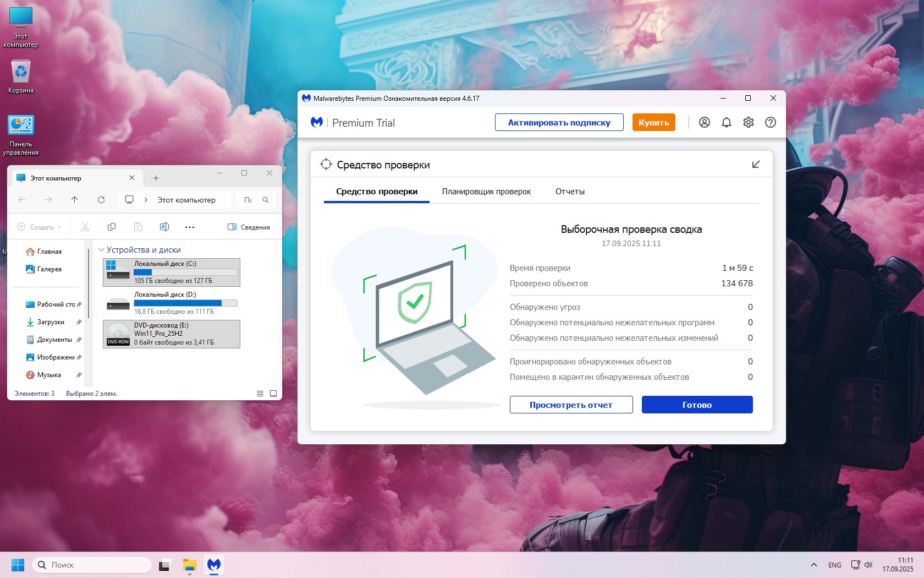Image resolution: width=924 pixels, height=578 pixels.
Task: Open Malwarebytes settings gear
Action: click(748, 122)
